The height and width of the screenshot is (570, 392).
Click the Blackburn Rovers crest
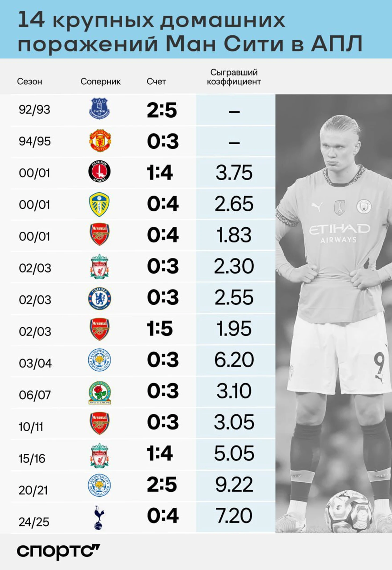[x=100, y=393]
